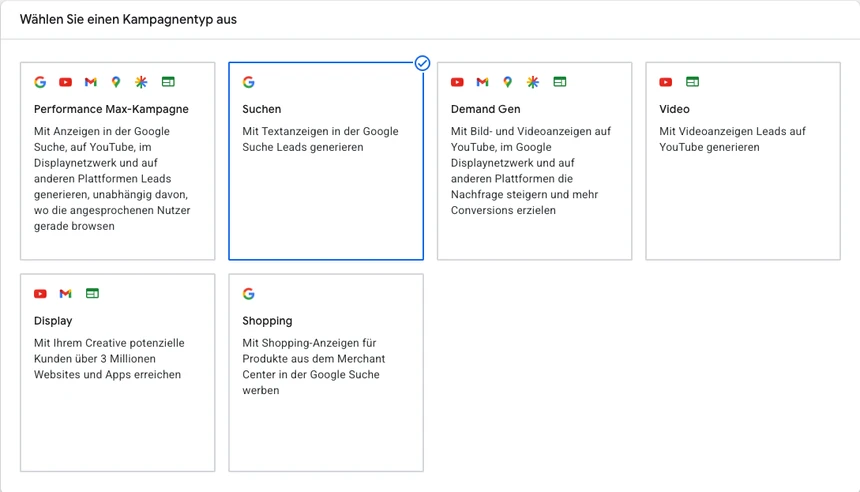Screen dimensions: 860x492
Task: Click description 'Mit Bild- und Videoanzeigen auf'
Action: click(530, 171)
